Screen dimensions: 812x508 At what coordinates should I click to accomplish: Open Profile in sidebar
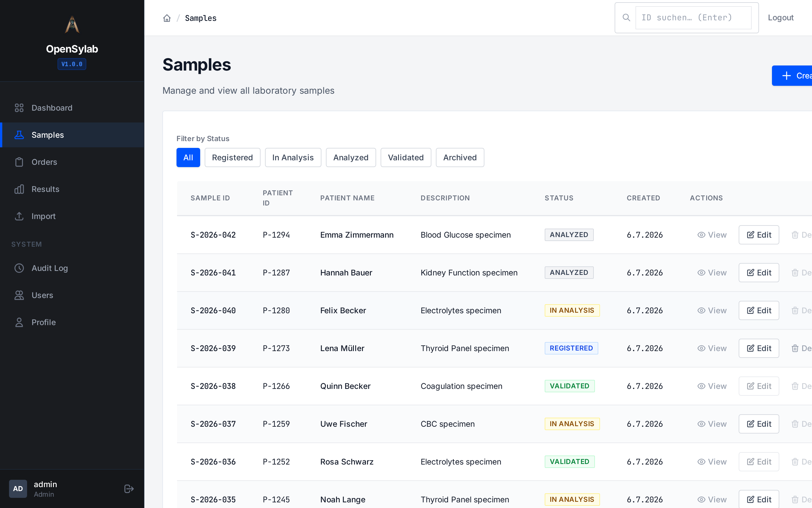72,322
